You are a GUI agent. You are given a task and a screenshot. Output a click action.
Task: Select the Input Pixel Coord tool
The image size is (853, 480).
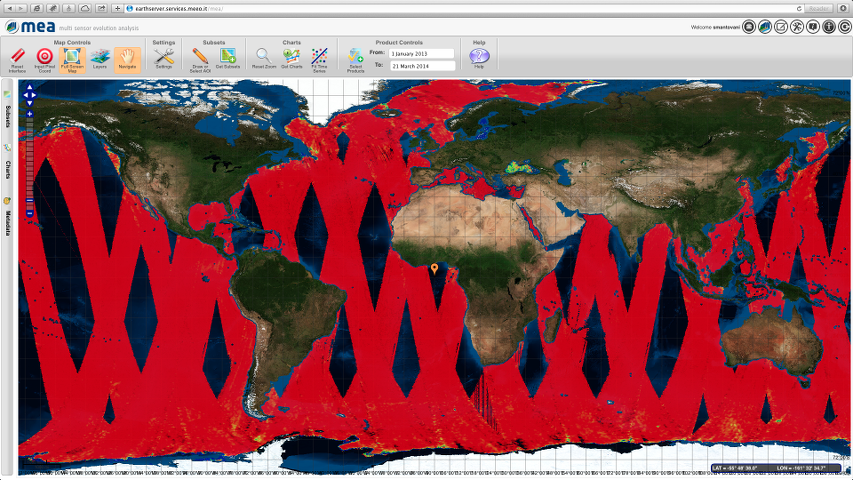[45, 59]
